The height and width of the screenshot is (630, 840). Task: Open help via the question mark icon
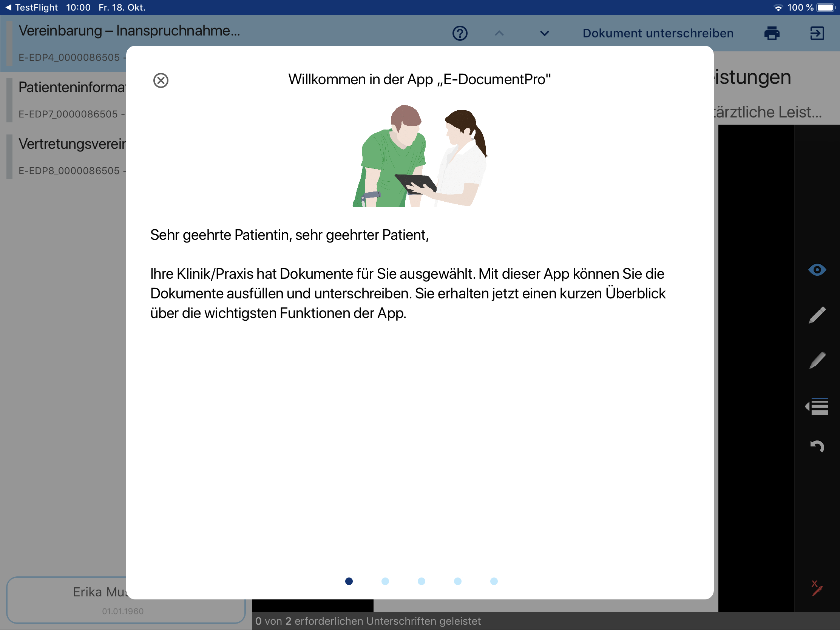click(460, 33)
